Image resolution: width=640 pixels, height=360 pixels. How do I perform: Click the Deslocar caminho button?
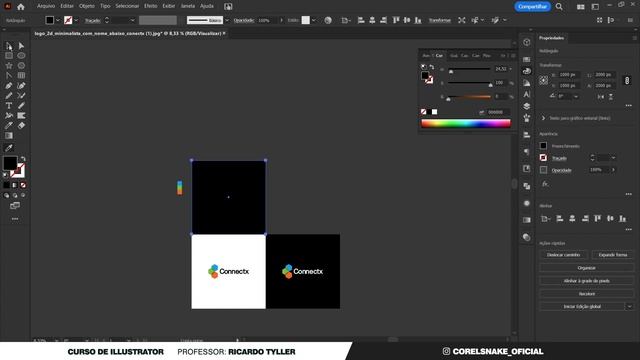click(563, 255)
